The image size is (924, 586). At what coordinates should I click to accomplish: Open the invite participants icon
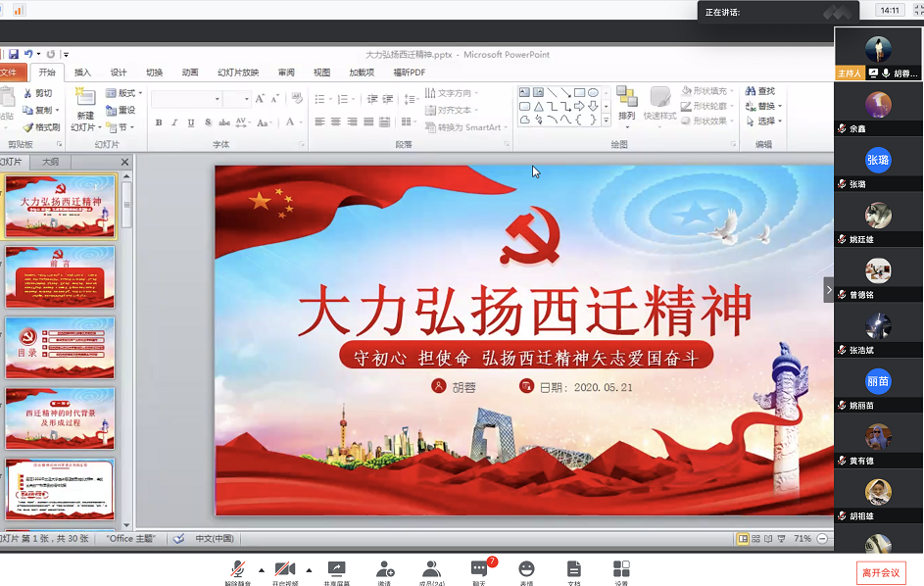pyautogui.click(x=385, y=570)
